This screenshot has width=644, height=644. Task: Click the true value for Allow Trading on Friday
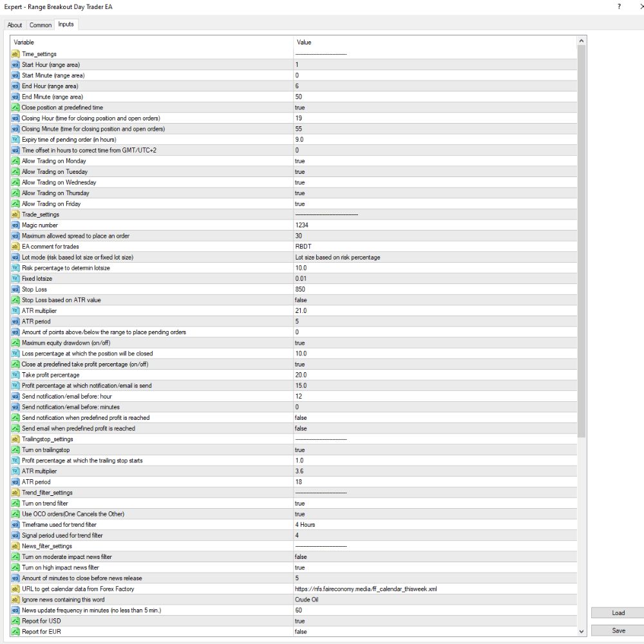[300, 204]
